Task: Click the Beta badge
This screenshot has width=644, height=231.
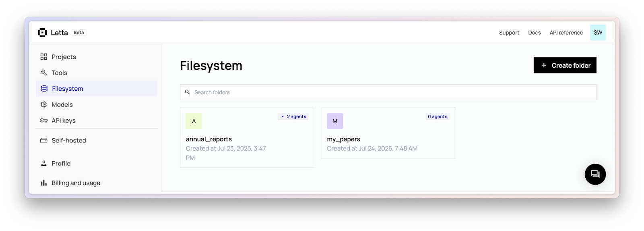Action: pyautogui.click(x=79, y=33)
